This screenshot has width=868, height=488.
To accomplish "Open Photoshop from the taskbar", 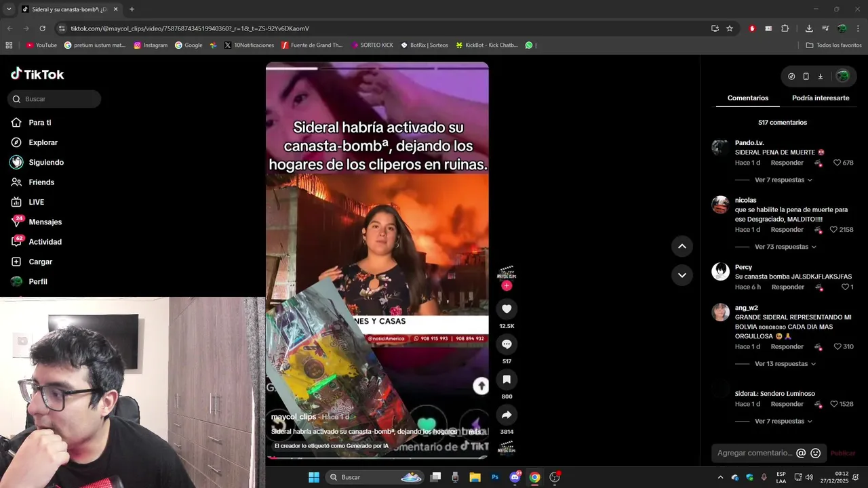I will [x=495, y=477].
